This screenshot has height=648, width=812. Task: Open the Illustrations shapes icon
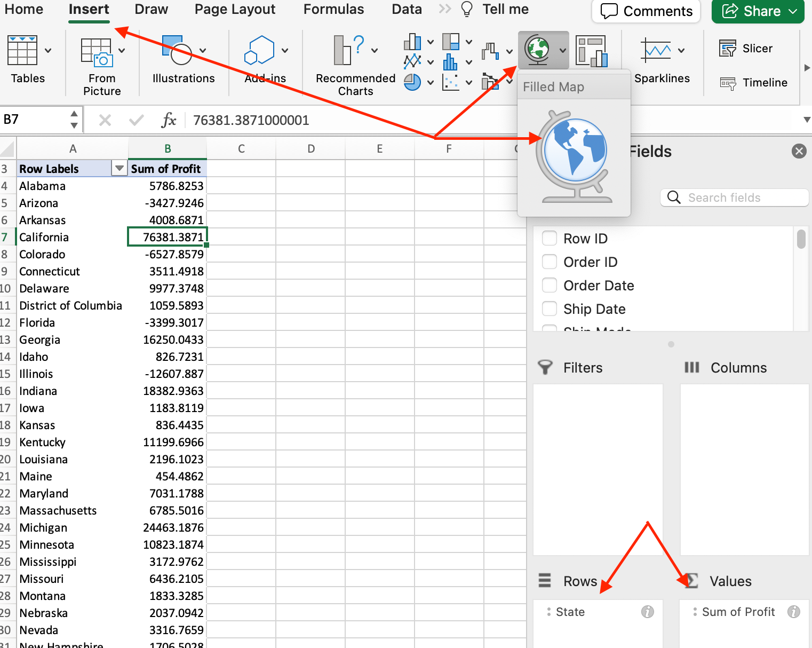pyautogui.click(x=177, y=50)
